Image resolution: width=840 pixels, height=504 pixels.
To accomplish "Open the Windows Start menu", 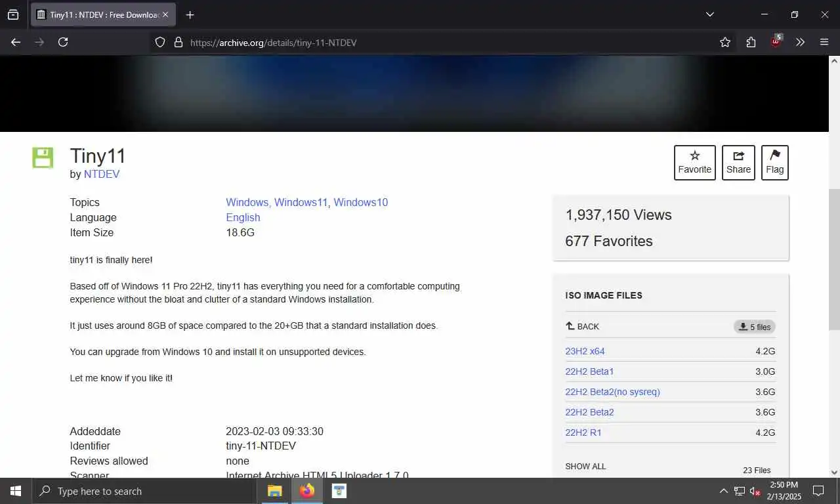I will pos(16,491).
